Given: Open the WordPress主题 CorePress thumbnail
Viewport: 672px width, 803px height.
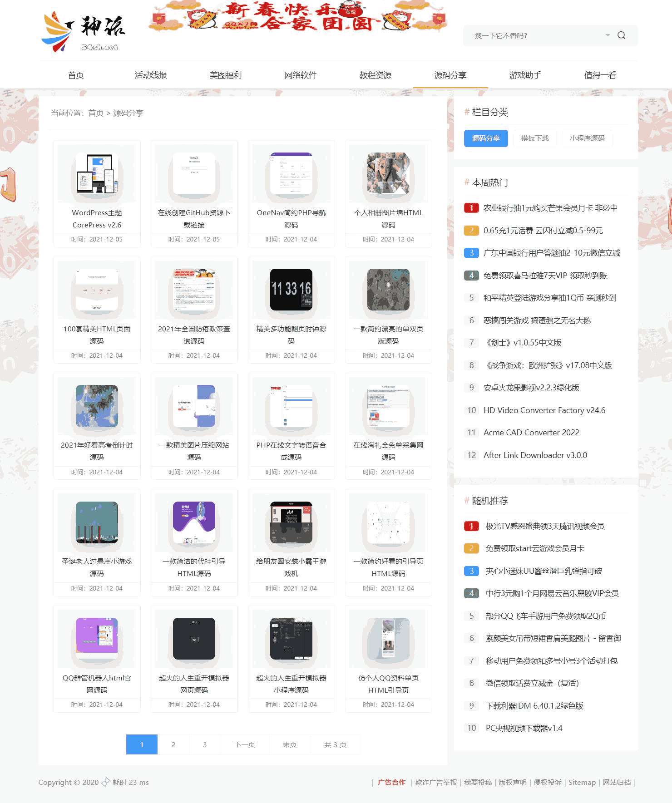Looking at the screenshot, I should click(97, 173).
